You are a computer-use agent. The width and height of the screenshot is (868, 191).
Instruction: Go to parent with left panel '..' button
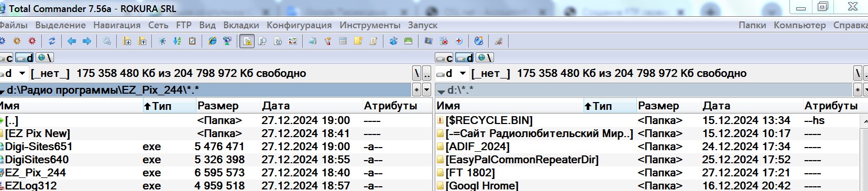click(427, 73)
